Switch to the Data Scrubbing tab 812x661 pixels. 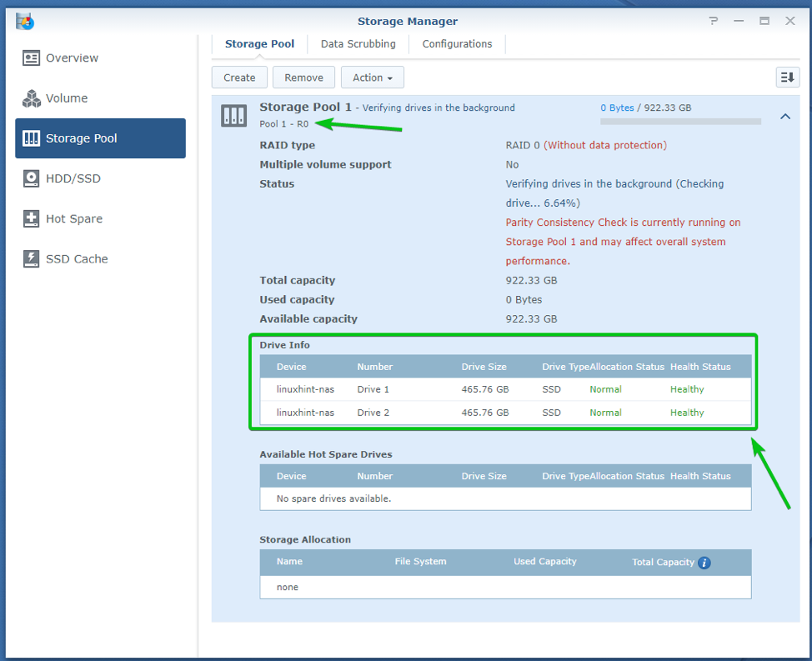[x=358, y=44]
